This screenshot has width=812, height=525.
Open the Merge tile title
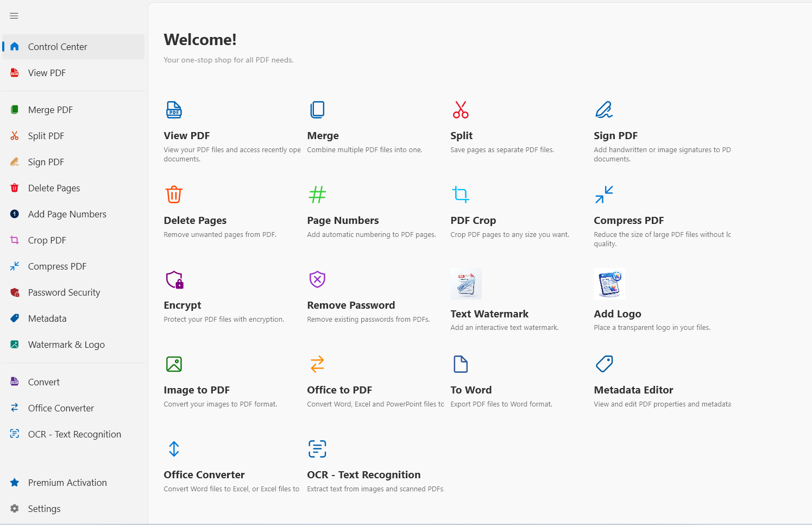323,136
